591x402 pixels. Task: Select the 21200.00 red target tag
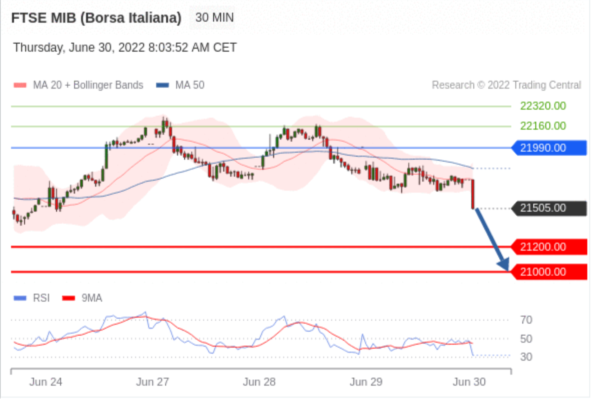549,247
